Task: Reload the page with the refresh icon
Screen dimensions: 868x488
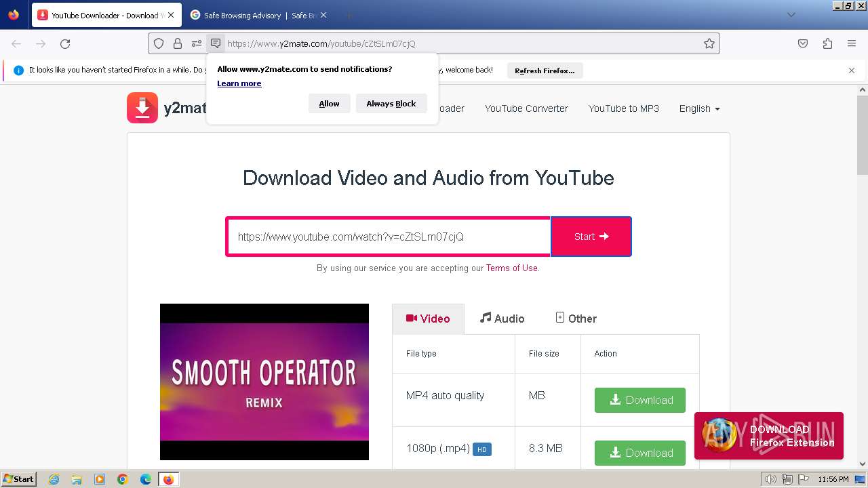Action: (x=65, y=43)
